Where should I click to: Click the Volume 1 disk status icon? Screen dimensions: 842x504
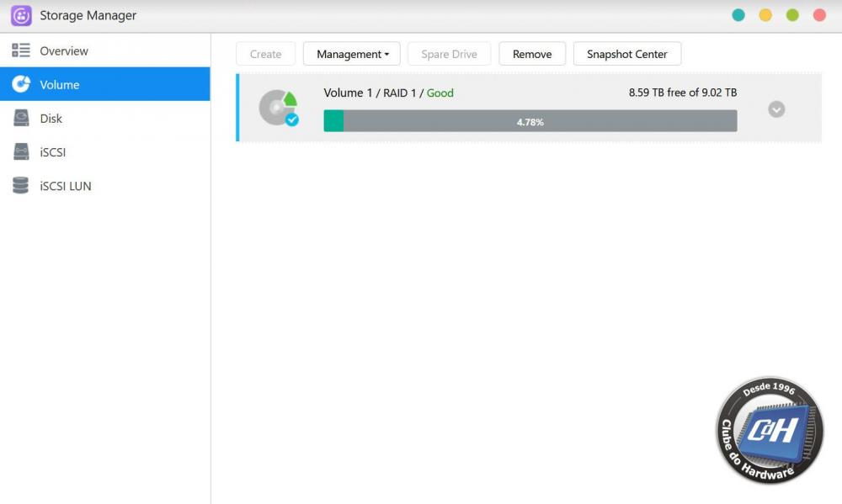point(278,109)
